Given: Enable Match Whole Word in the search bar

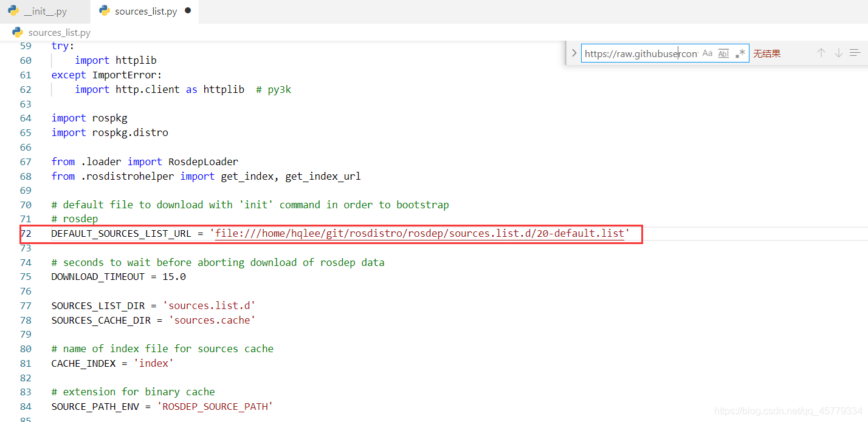Looking at the screenshot, I should [723, 53].
